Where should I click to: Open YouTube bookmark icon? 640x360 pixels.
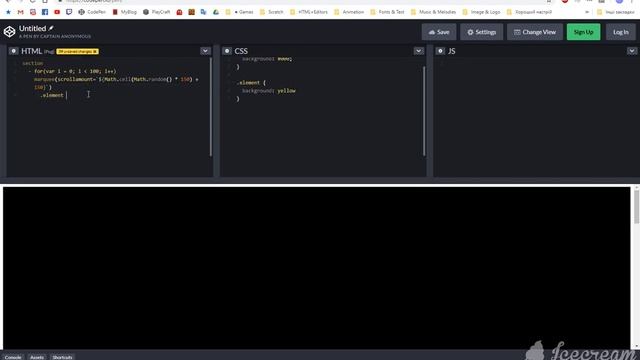(x=57, y=12)
